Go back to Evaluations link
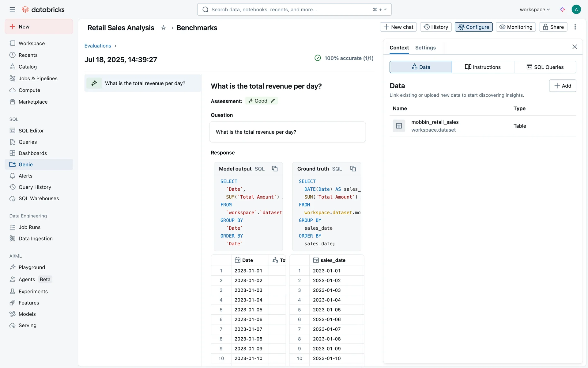This screenshot has height=368, width=588. tap(98, 46)
